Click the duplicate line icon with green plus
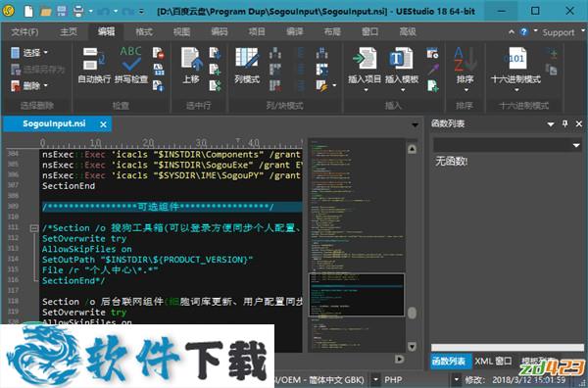The height and width of the screenshot is (388, 588). coord(215,70)
